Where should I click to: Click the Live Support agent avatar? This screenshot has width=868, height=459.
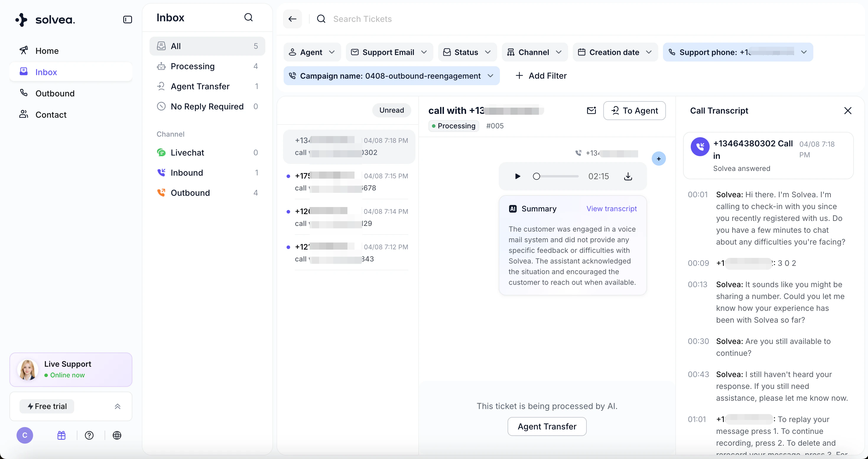(28, 370)
